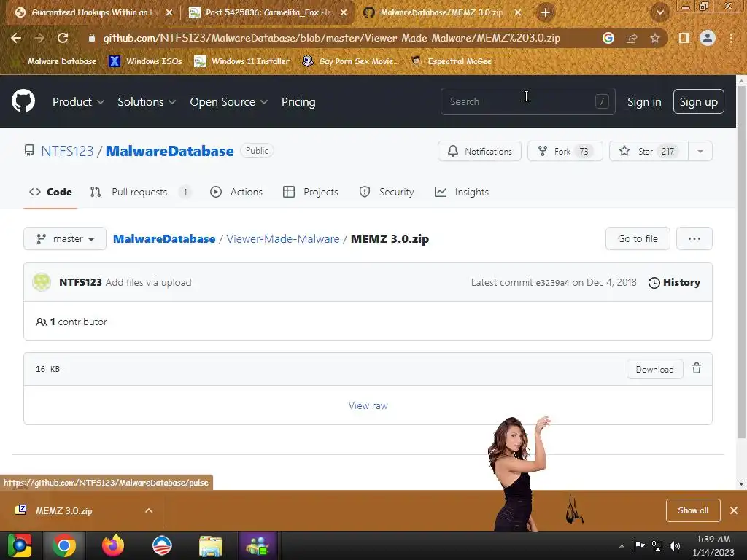
Task: Click the Obama-logo taskbar icon
Action: (161, 545)
